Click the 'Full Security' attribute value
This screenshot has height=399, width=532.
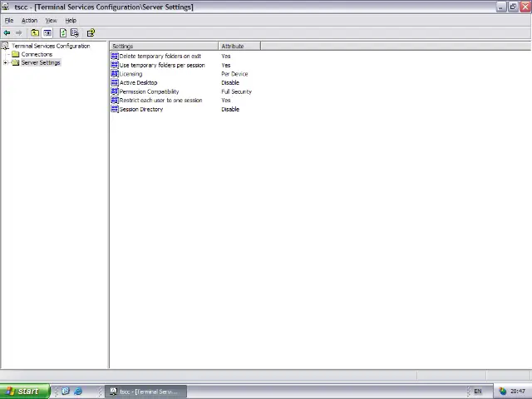(x=236, y=91)
